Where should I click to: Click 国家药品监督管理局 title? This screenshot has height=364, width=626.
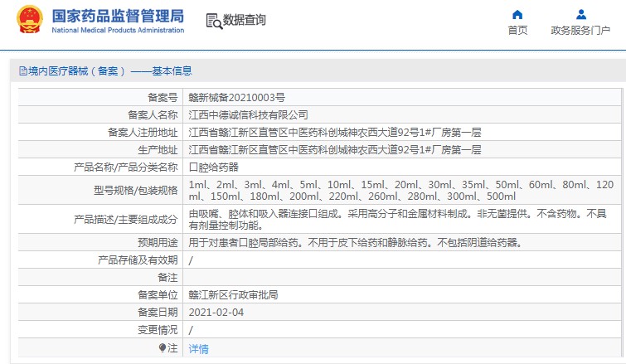click(x=118, y=16)
